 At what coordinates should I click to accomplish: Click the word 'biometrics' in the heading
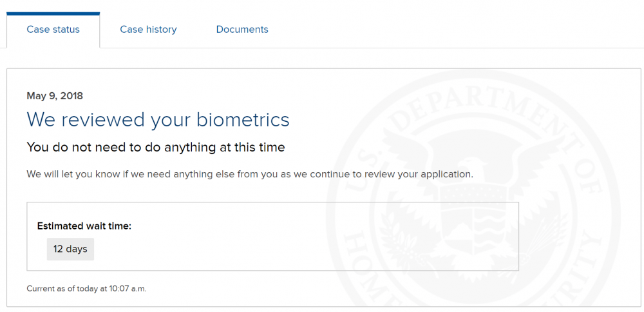pyautogui.click(x=243, y=120)
